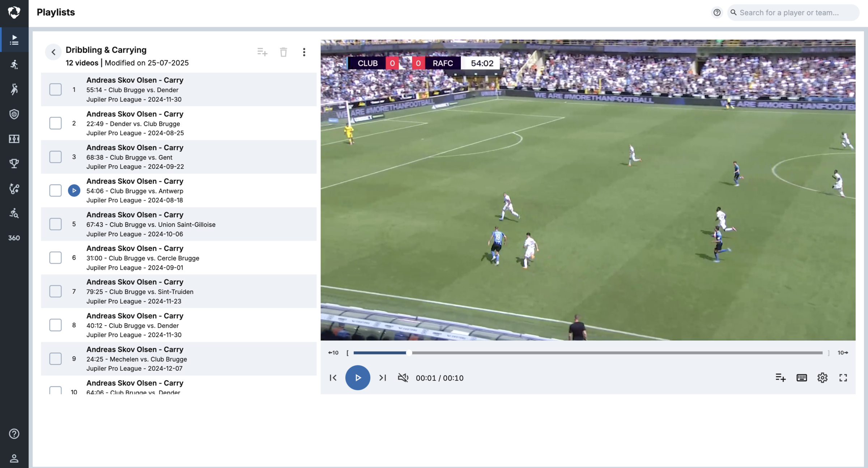Select the teams shield icon in the sidebar

click(14, 114)
